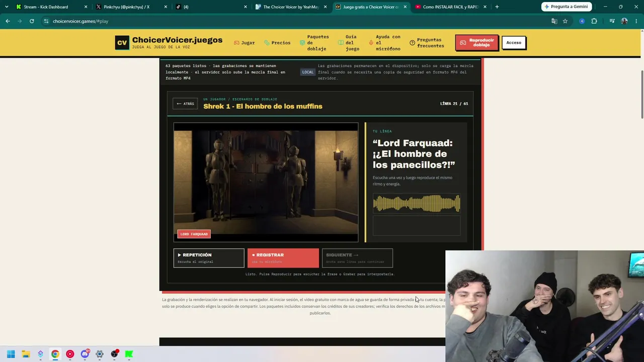Switch to the Pinkchyu X tab

coord(126,7)
